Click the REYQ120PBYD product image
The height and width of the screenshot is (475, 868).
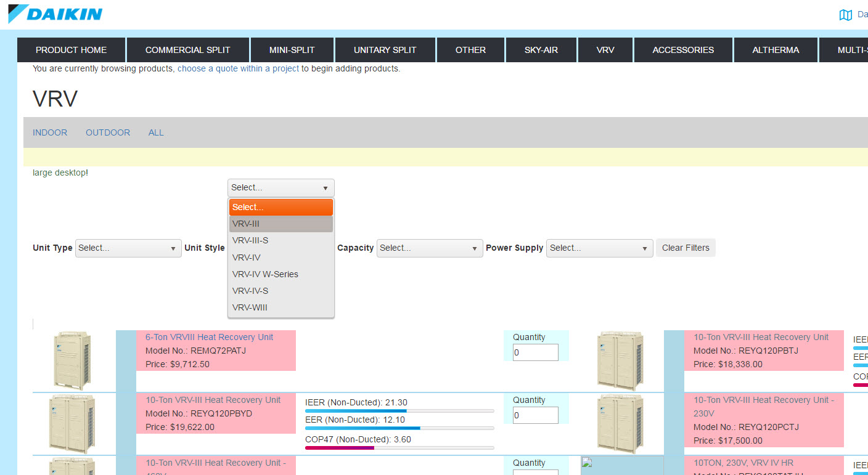pos(72,424)
